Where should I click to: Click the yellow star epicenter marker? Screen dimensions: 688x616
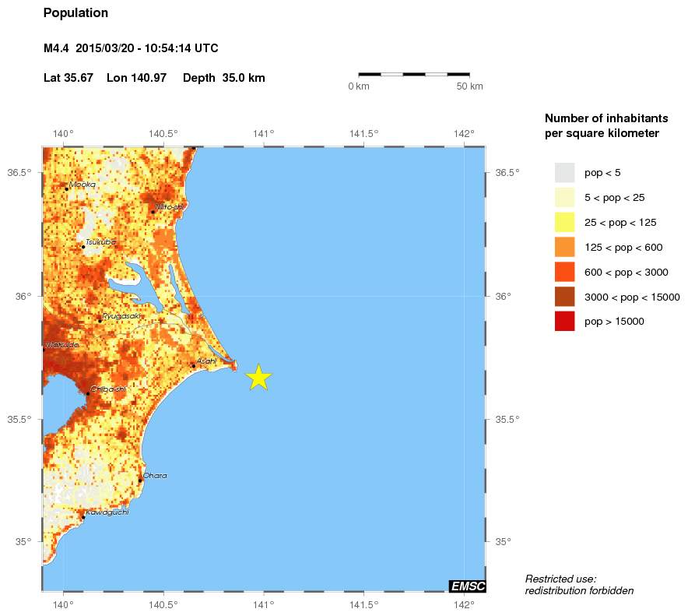click(258, 377)
